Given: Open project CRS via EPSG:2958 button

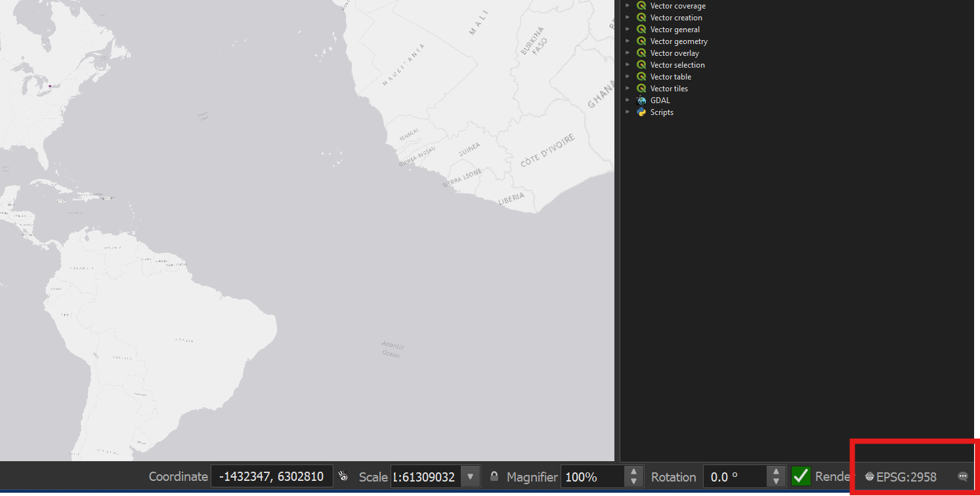Looking at the screenshot, I should pos(901,477).
